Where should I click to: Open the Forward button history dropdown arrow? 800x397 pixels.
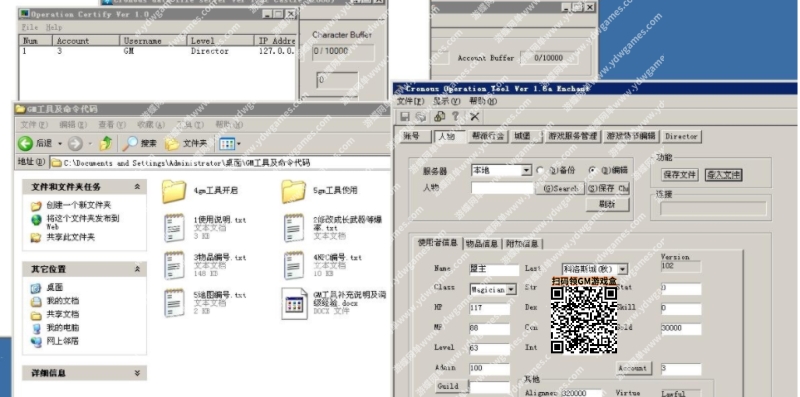[x=90, y=144]
